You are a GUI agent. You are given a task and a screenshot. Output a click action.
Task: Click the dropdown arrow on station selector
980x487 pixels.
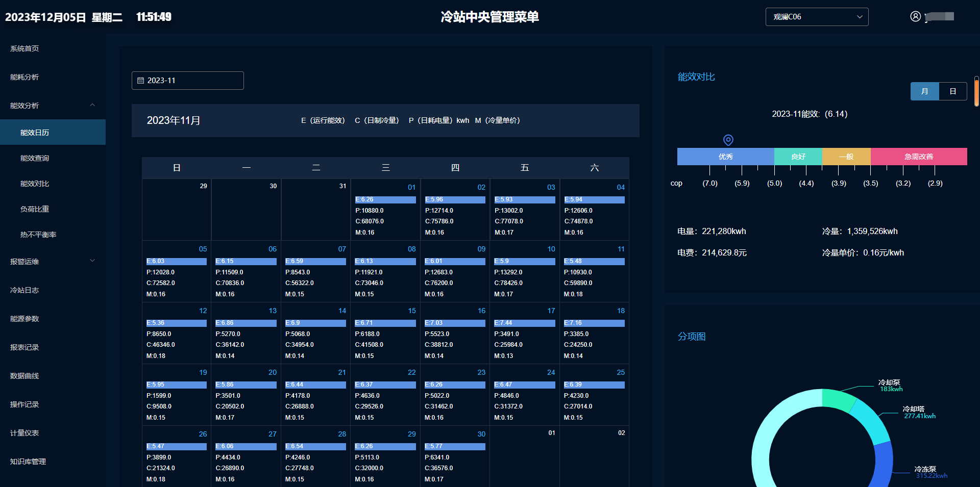click(860, 17)
